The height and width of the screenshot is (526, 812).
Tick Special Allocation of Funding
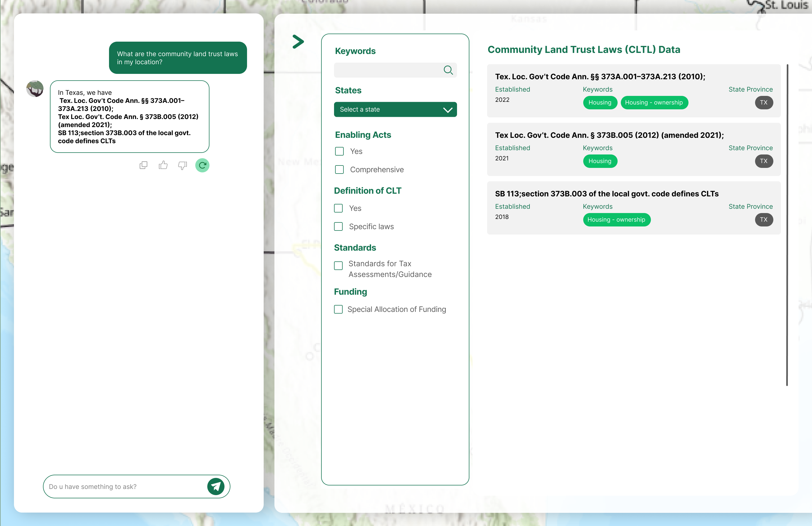tap(338, 309)
